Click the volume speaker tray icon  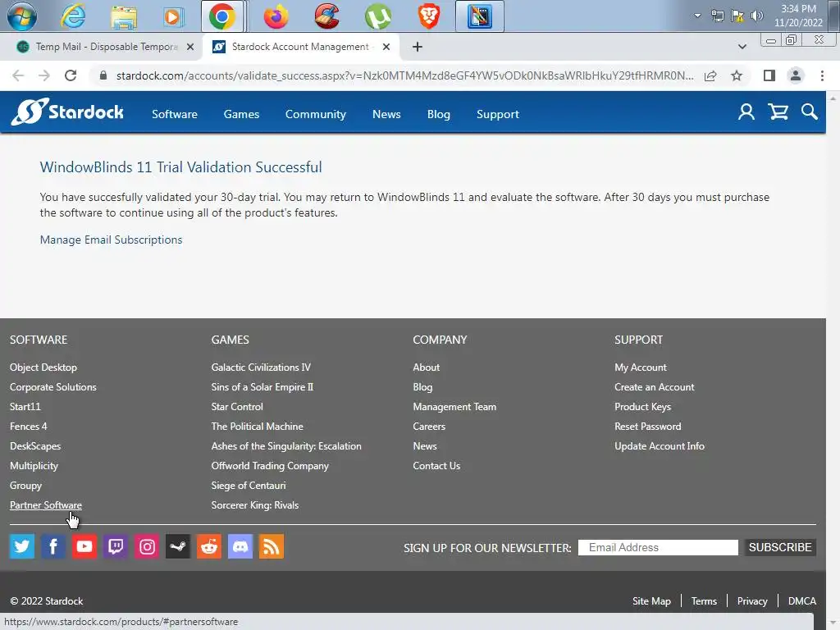pos(757,16)
